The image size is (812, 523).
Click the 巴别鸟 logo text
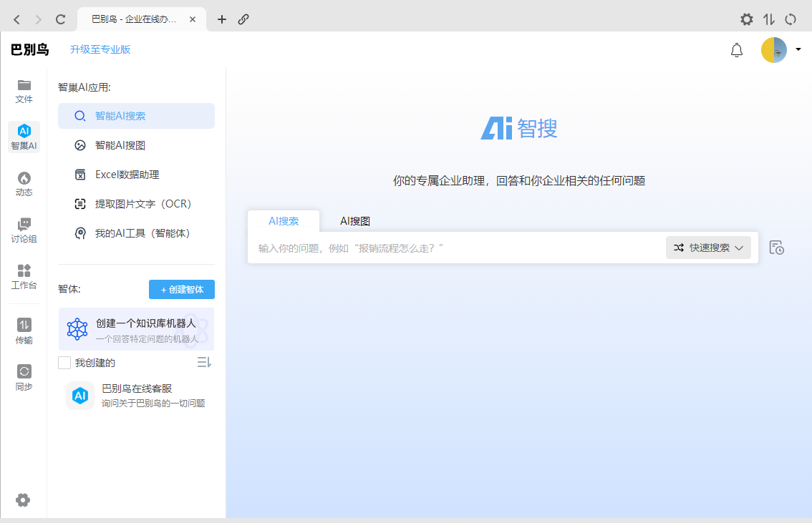coord(29,49)
